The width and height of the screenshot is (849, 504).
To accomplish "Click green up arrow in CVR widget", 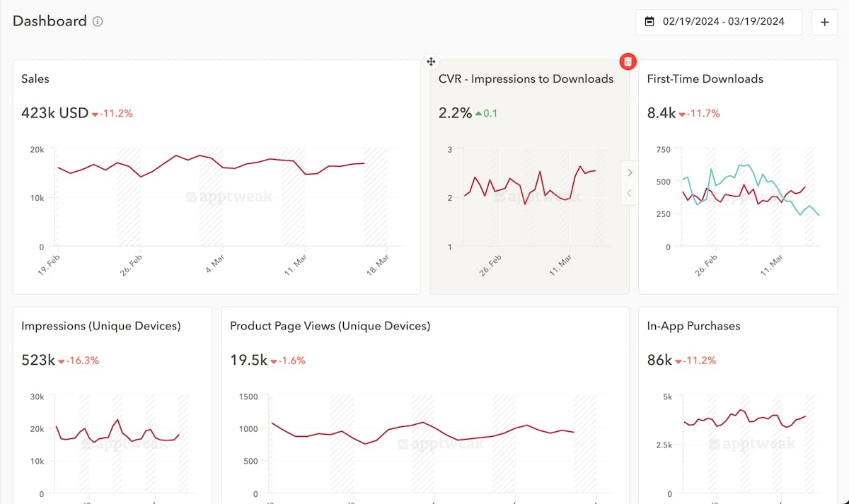I will tap(478, 113).
